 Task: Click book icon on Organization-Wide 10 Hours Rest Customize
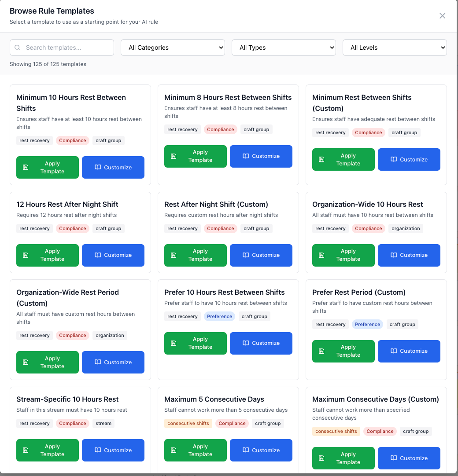click(x=394, y=255)
